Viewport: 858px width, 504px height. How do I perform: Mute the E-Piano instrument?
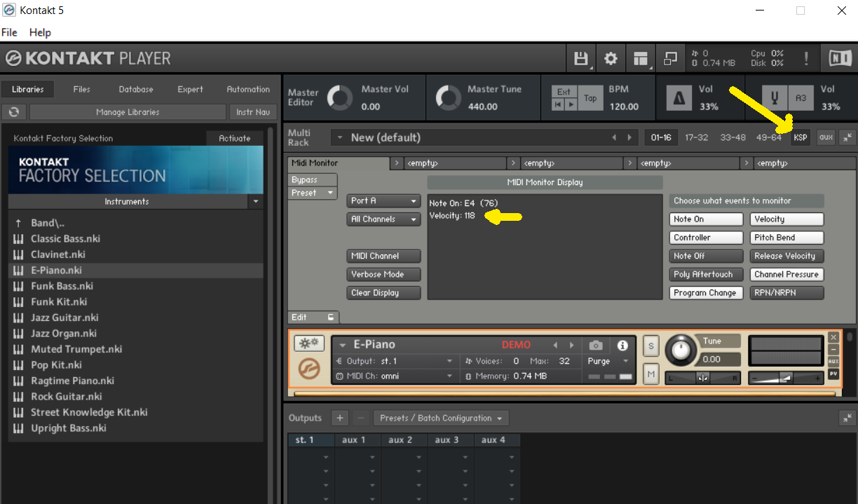tap(651, 375)
